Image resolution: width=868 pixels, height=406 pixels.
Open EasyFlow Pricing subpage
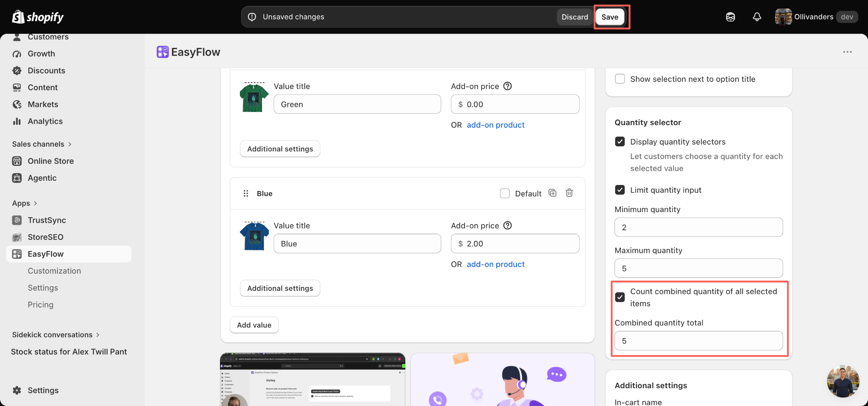(x=41, y=305)
